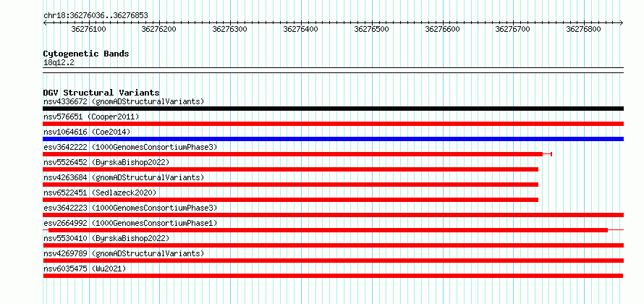
Task: Select esv2664992 (1000GenomesConsortiumPhase1) label
Action: coord(130,223)
